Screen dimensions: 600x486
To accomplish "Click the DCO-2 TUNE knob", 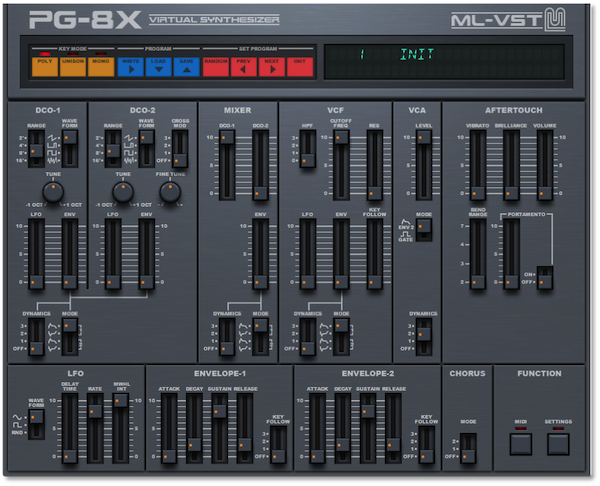I will point(123,192).
